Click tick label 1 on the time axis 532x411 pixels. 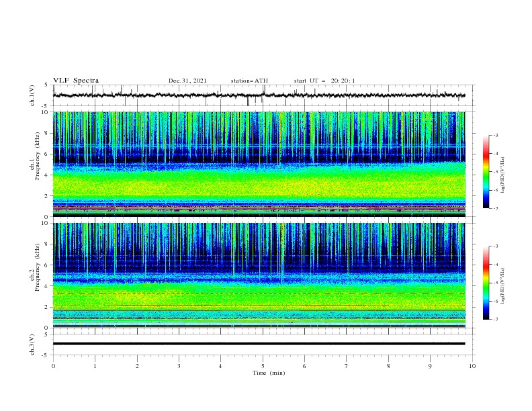pyautogui.click(x=95, y=366)
